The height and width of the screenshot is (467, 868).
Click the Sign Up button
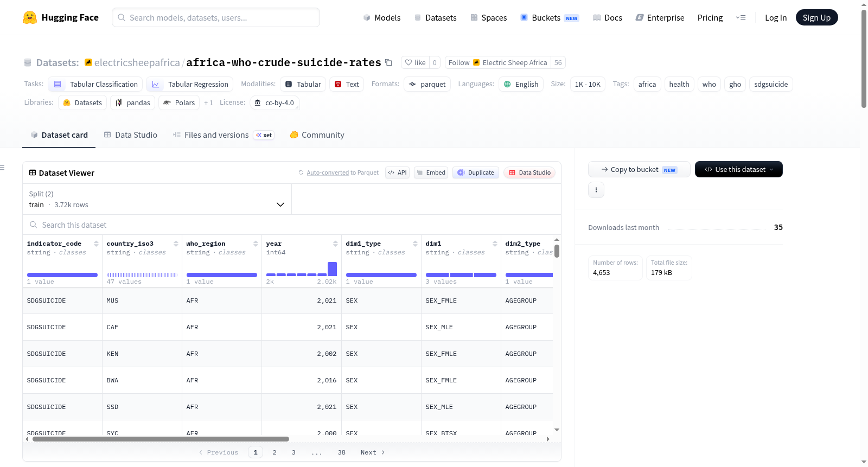click(816, 17)
